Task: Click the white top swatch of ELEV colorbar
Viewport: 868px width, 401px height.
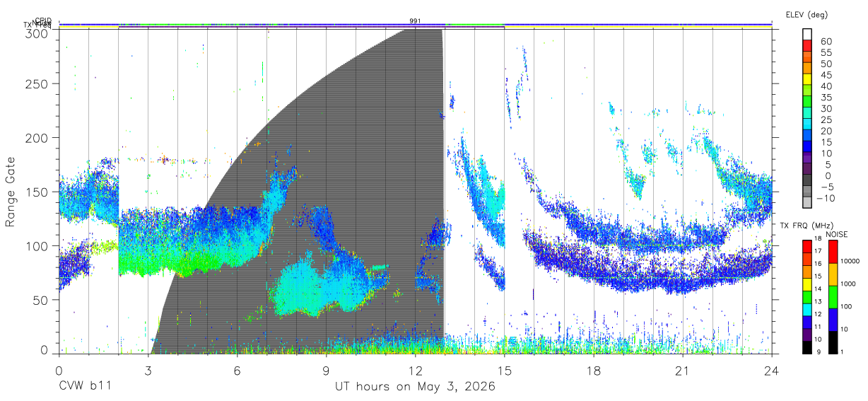Action: click(x=807, y=33)
